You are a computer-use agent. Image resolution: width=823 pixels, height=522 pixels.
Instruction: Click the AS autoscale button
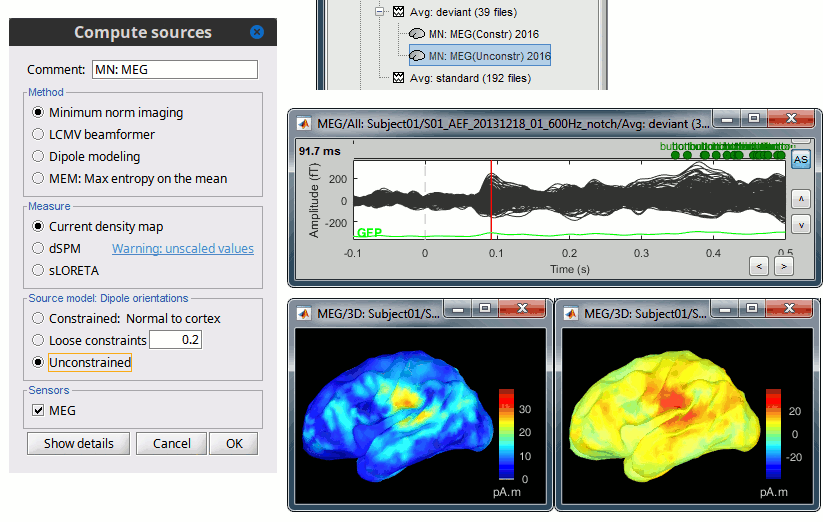(x=800, y=159)
